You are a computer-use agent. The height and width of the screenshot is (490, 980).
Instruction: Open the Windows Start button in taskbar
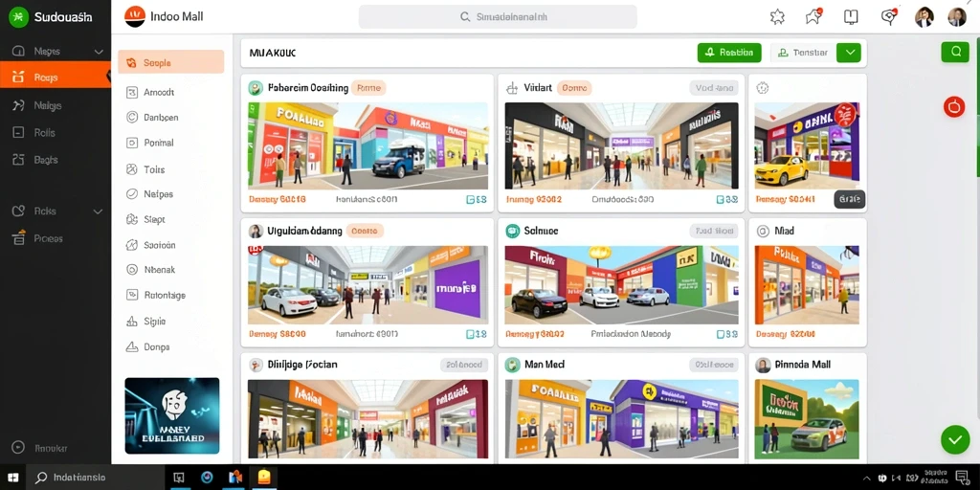click(x=12, y=478)
